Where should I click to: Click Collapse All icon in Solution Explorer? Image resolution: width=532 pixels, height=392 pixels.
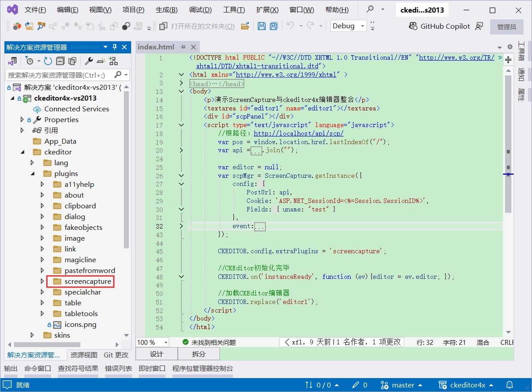tap(60, 61)
